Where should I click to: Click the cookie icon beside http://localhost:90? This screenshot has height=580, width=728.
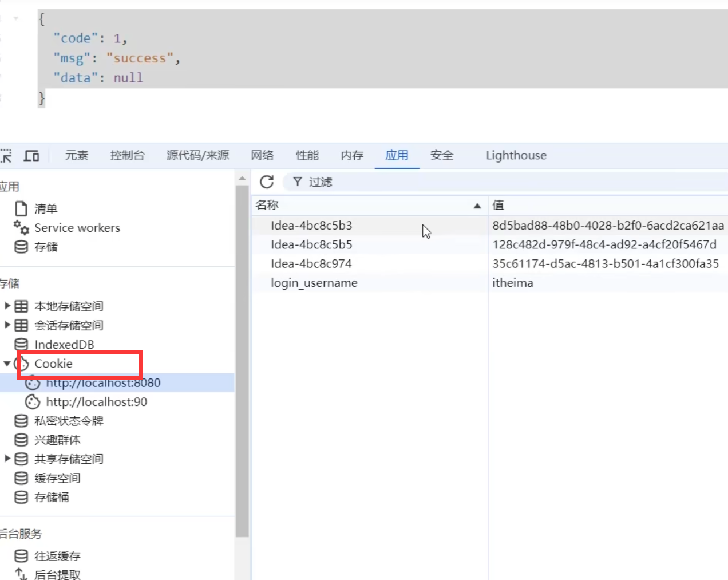(33, 402)
